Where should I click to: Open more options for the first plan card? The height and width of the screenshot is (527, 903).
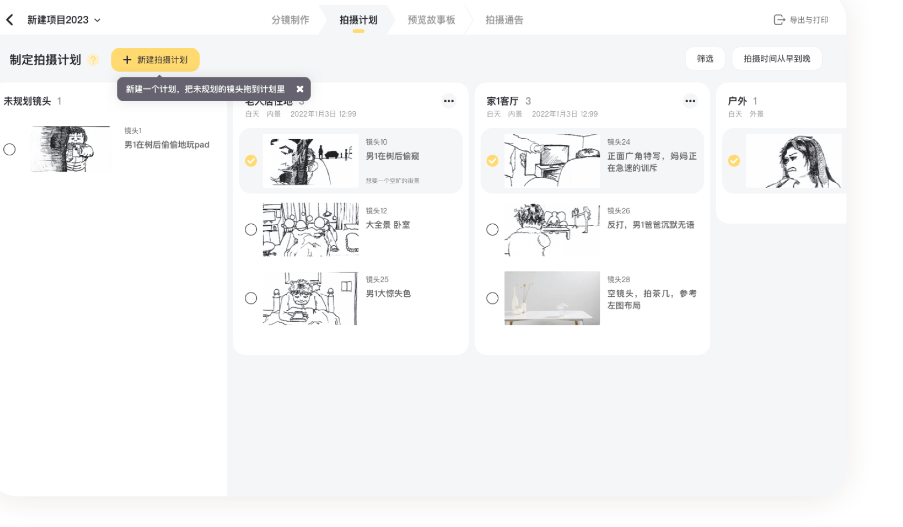[448, 101]
